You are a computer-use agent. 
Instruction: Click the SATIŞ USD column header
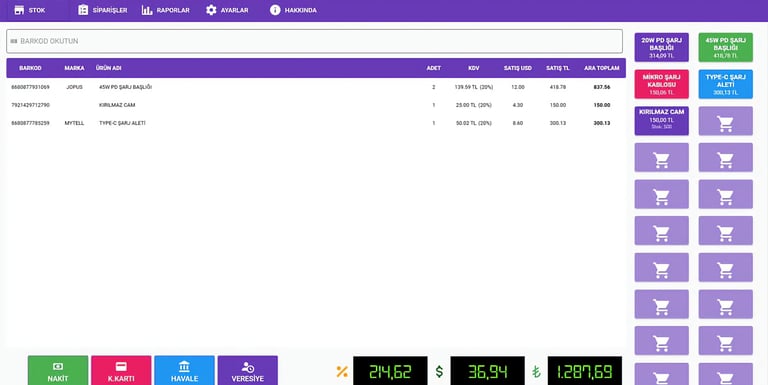pos(518,68)
